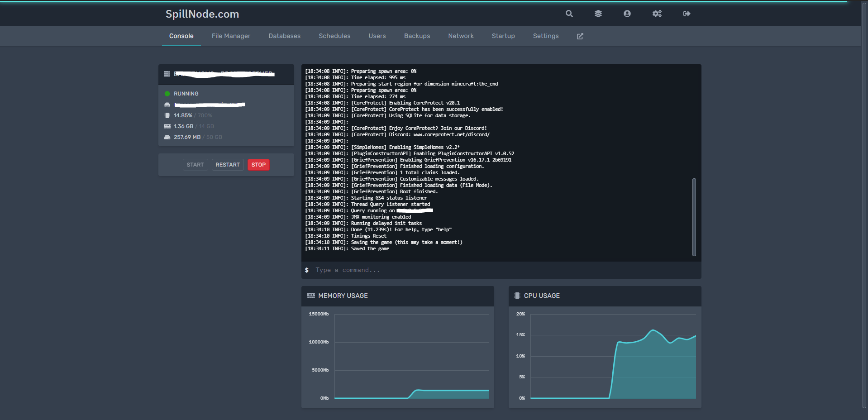Click the console output scrollbar thumb
This screenshot has height=420, width=868.
(x=694, y=217)
